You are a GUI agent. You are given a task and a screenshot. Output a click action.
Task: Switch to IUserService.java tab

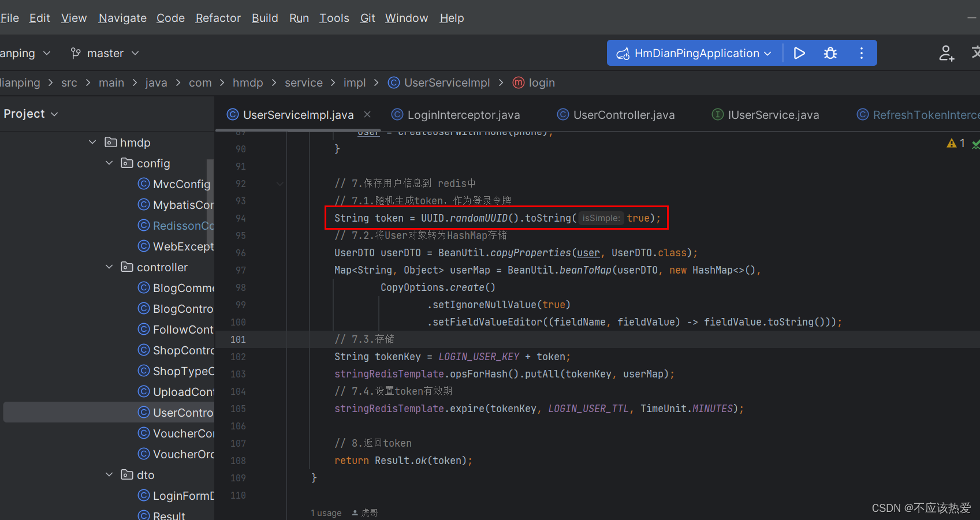click(x=766, y=115)
